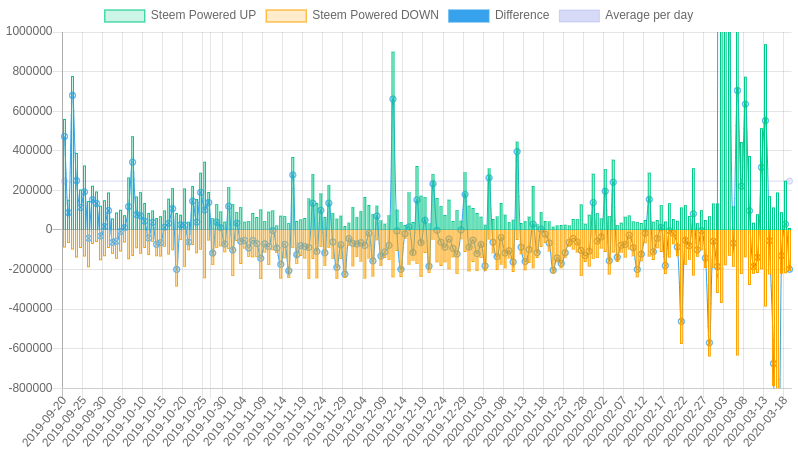Click the Average per day legend swatch

coord(579,16)
